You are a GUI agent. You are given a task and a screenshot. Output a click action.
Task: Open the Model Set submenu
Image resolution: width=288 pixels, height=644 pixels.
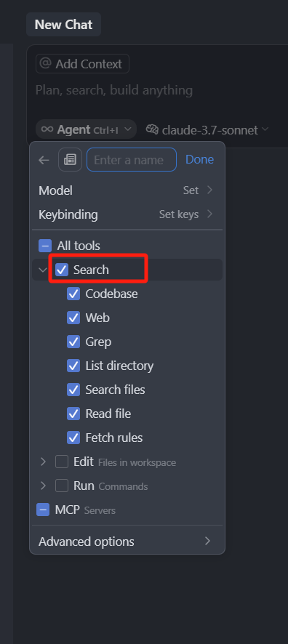tap(127, 190)
